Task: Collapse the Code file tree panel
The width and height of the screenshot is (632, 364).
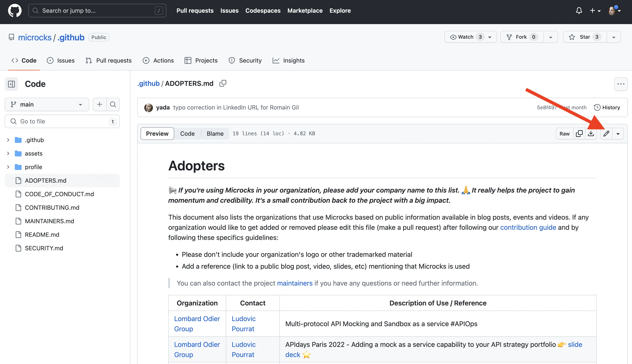Action: pyautogui.click(x=11, y=84)
